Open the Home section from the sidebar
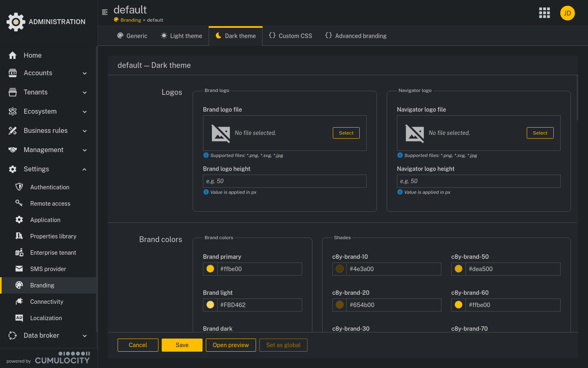Image resolution: width=588 pixels, height=368 pixels. coord(31,55)
